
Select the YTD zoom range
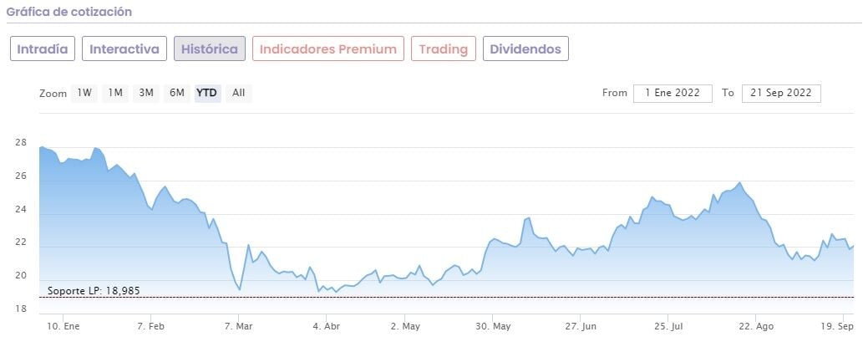click(x=207, y=93)
